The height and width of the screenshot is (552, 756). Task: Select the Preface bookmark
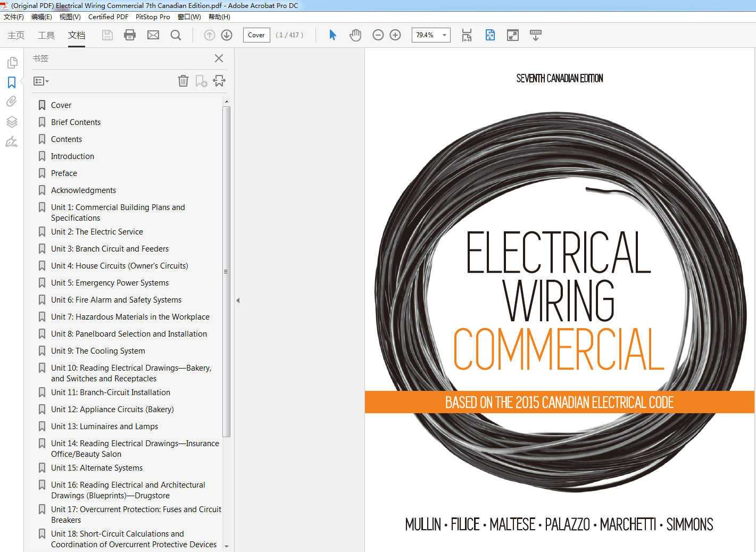[x=64, y=173]
